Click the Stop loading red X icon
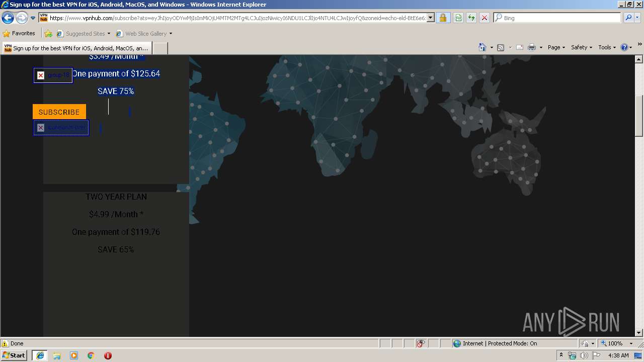 (484, 18)
